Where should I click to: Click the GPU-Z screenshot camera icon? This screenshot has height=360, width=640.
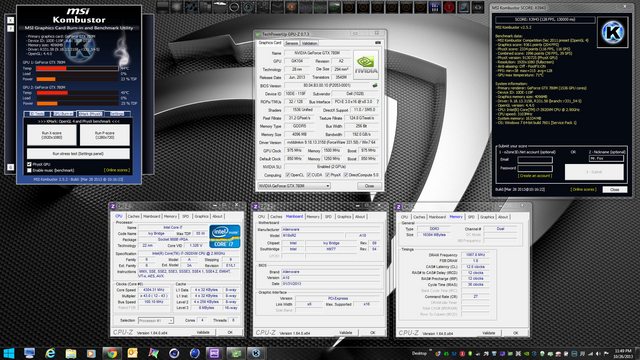coord(378,43)
